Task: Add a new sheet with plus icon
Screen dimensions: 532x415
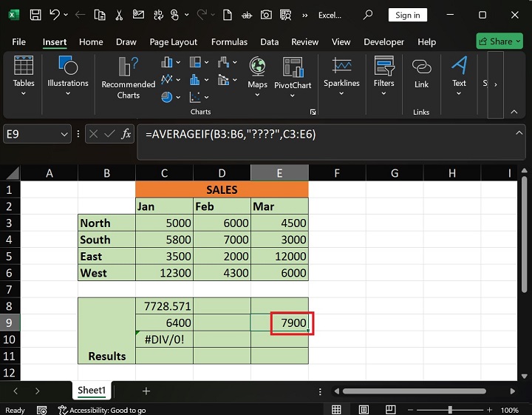Action: pyautogui.click(x=146, y=391)
